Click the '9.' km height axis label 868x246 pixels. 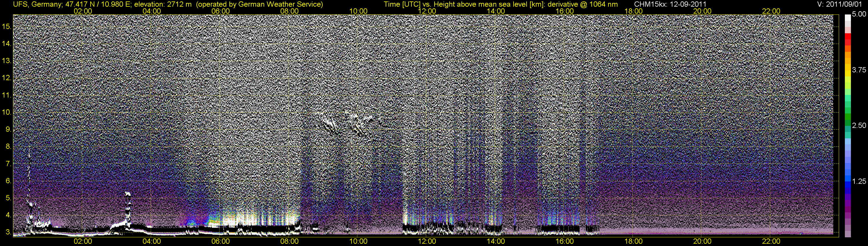(8, 129)
